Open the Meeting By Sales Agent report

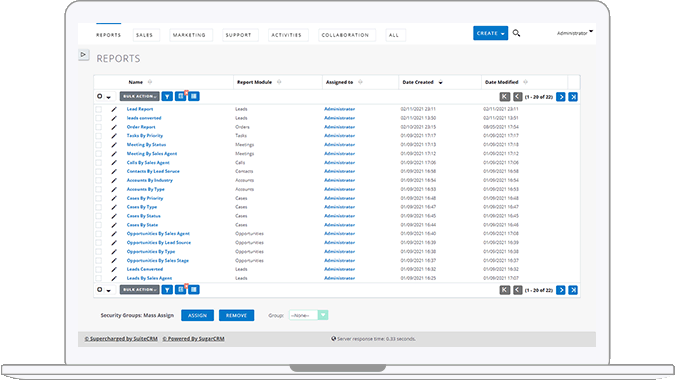pyautogui.click(x=152, y=154)
